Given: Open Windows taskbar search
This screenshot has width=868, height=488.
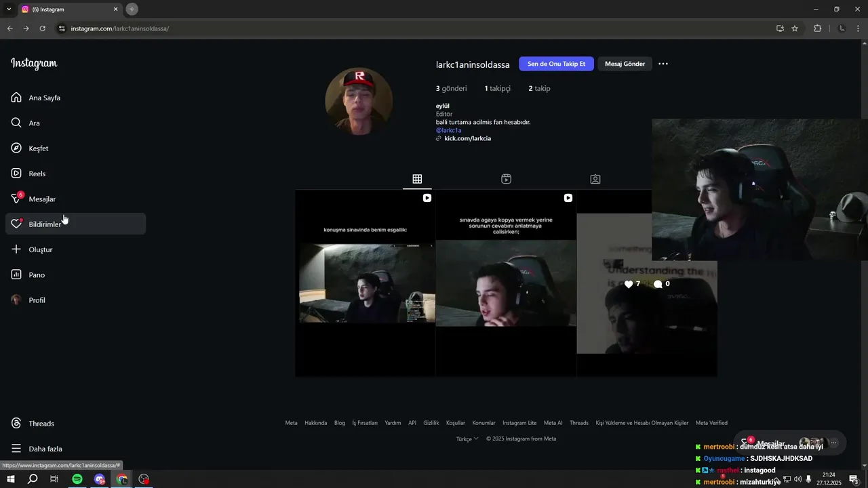Looking at the screenshot, I should tap(33, 479).
